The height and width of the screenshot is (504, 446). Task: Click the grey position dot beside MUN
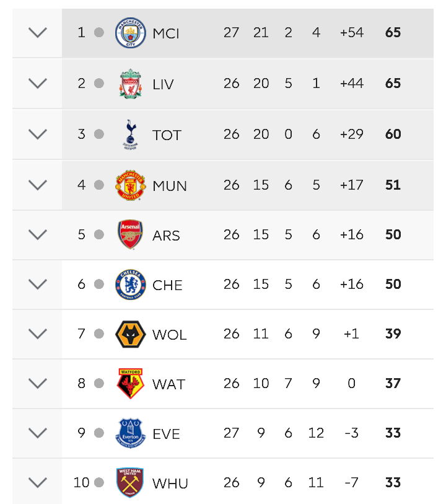click(x=99, y=185)
